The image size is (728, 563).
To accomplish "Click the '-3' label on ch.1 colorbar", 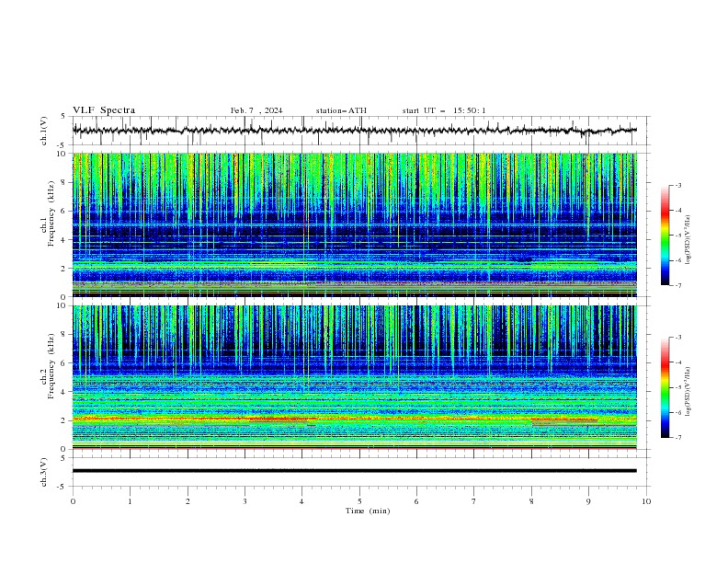I will [x=678, y=185].
